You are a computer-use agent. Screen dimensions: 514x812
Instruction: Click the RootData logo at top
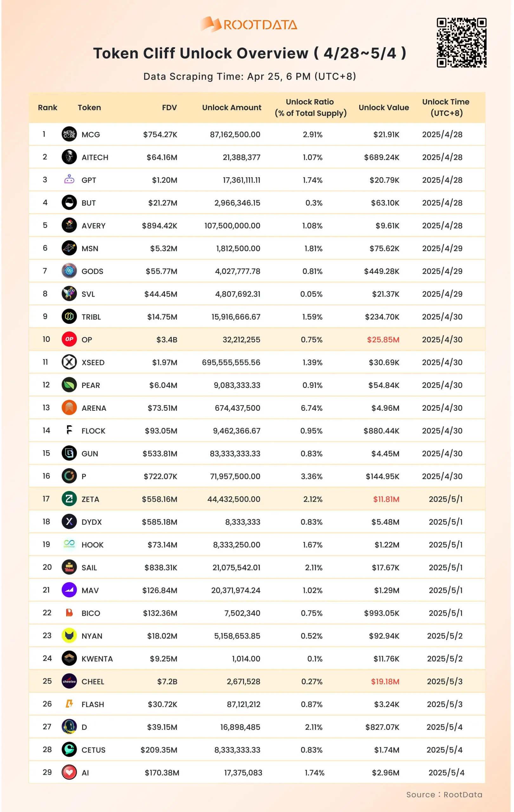click(x=249, y=25)
